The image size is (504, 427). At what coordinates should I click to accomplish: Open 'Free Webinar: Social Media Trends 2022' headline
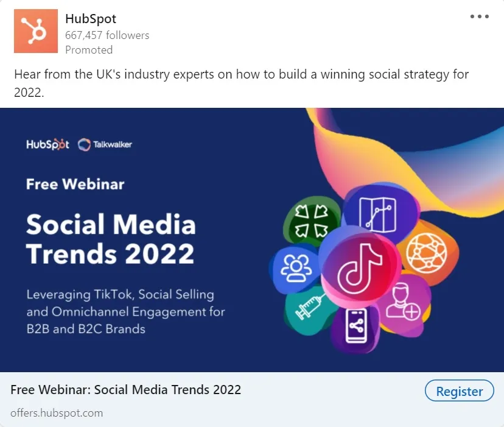pyautogui.click(x=125, y=390)
